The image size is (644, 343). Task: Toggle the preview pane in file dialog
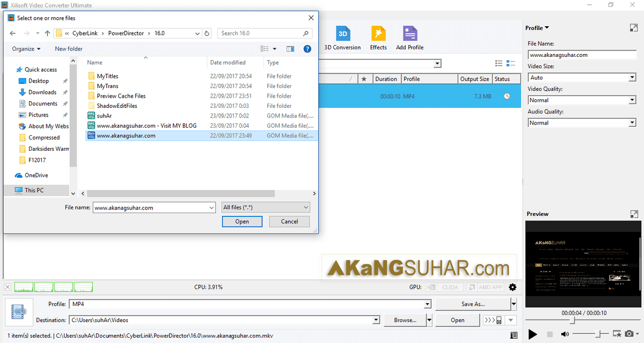click(x=290, y=49)
